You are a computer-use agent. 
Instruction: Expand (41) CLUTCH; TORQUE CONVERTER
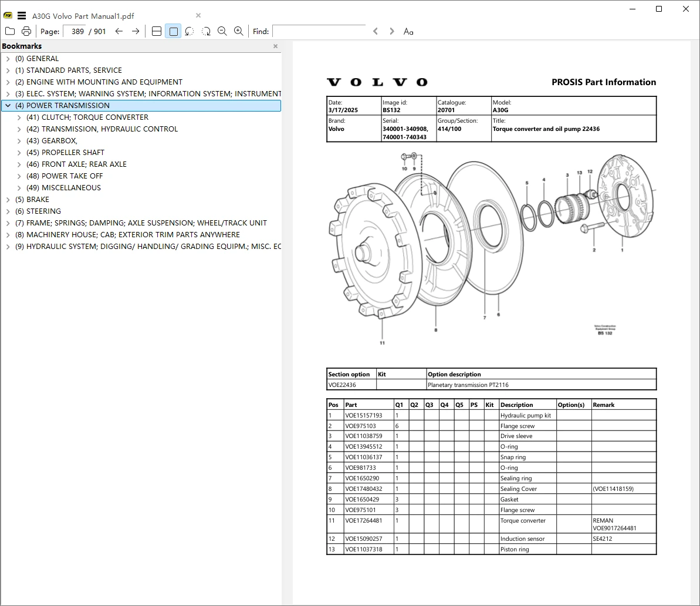(x=19, y=117)
